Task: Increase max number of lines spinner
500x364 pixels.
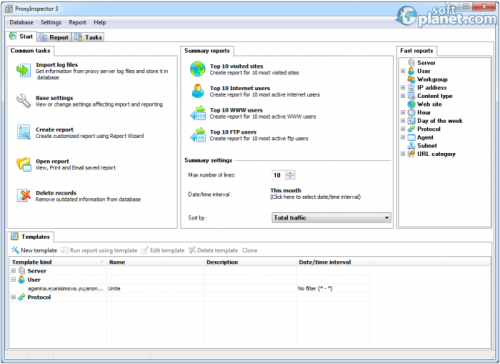Action: point(290,173)
